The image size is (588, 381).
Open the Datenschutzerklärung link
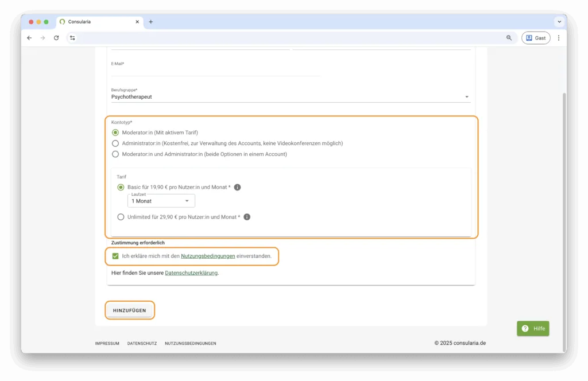tap(191, 273)
